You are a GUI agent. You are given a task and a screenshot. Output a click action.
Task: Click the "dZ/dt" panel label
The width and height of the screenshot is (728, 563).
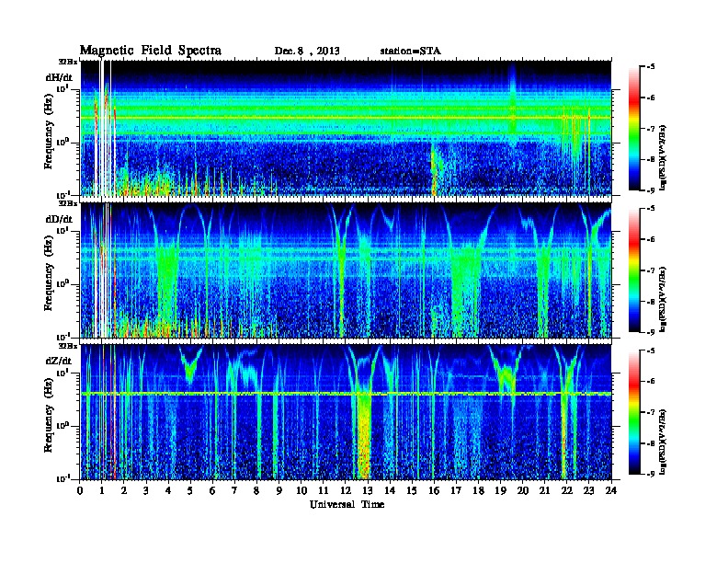[x=59, y=361]
